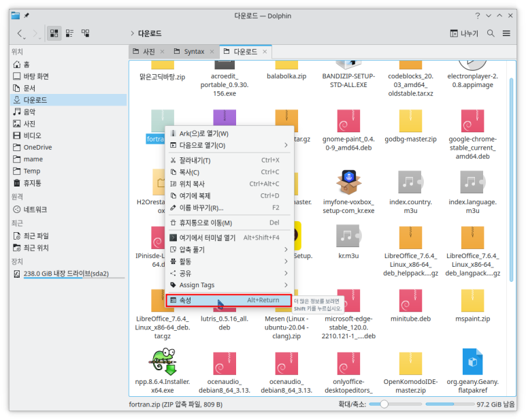The width and height of the screenshot is (526, 420).
Task: Select imyfone-voxbox_setup-com_kr.exe file
Action: 348,192
